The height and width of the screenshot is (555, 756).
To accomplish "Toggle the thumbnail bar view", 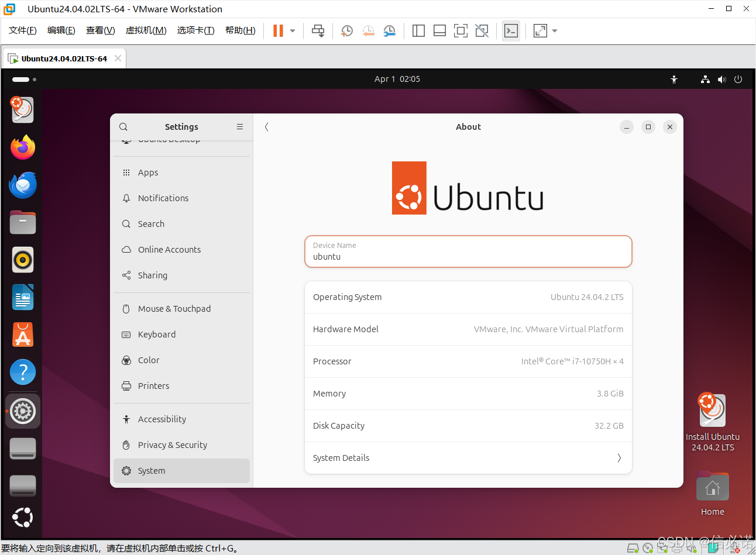I will pyautogui.click(x=439, y=31).
